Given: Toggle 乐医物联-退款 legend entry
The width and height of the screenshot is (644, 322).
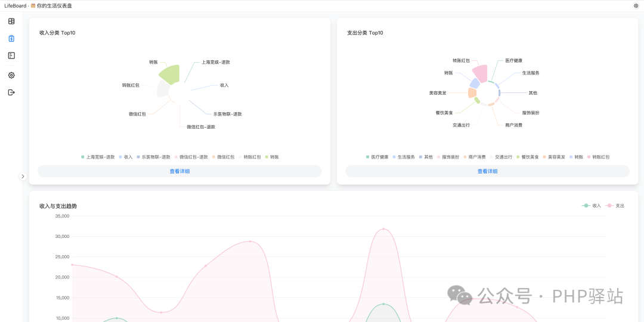Looking at the screenshot, I should tap(153, 157).
